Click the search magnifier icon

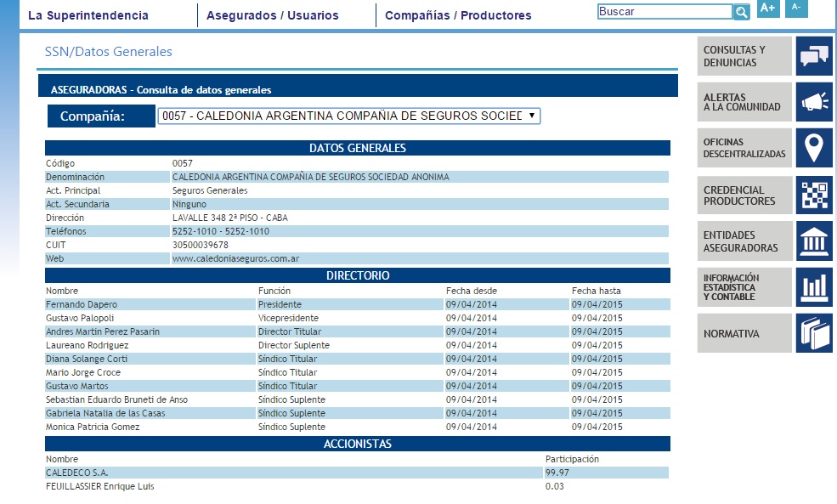742,12
